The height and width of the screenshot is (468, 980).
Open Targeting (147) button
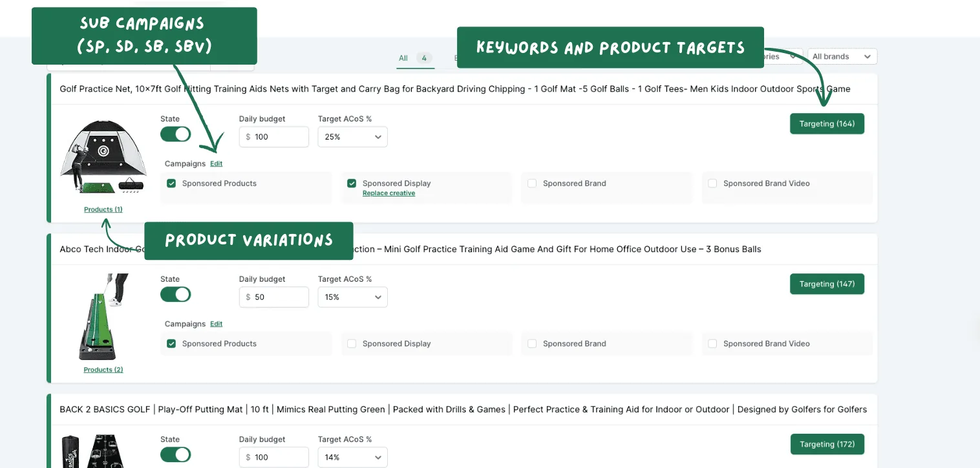click(827, 284)
